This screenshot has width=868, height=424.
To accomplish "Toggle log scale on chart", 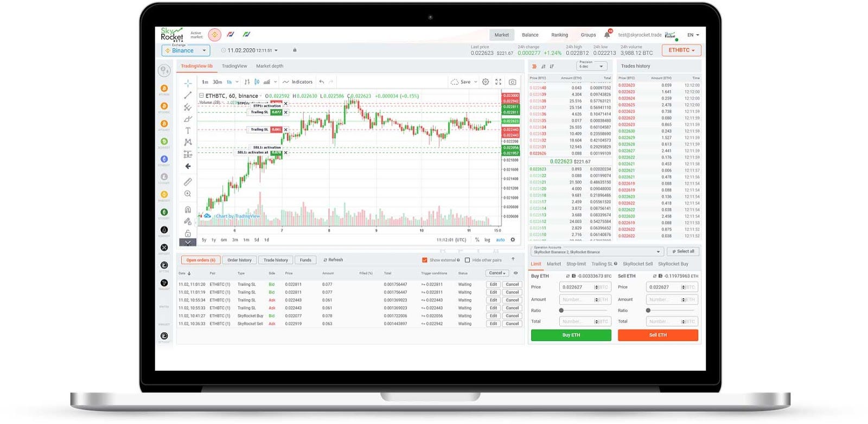I will (487, 239).
